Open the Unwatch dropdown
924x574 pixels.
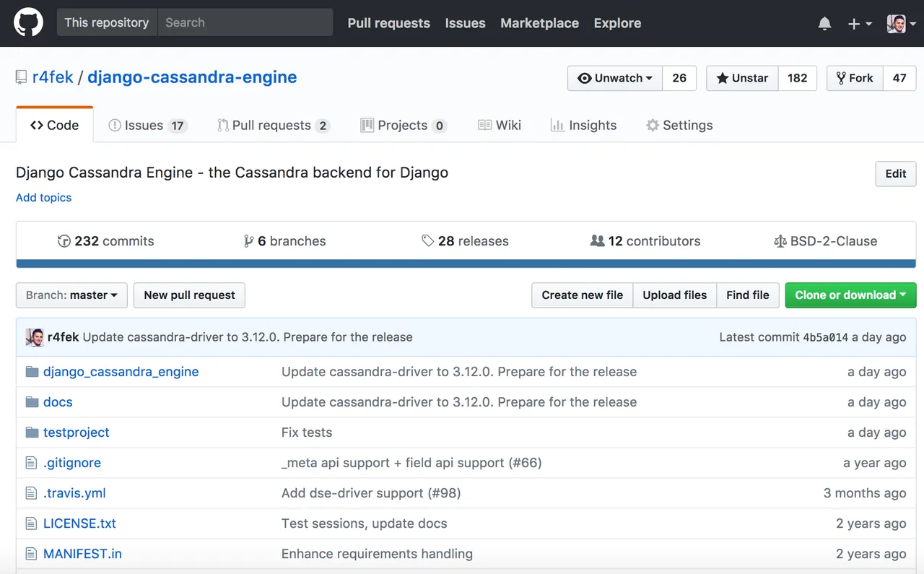(x=615, y=78)
